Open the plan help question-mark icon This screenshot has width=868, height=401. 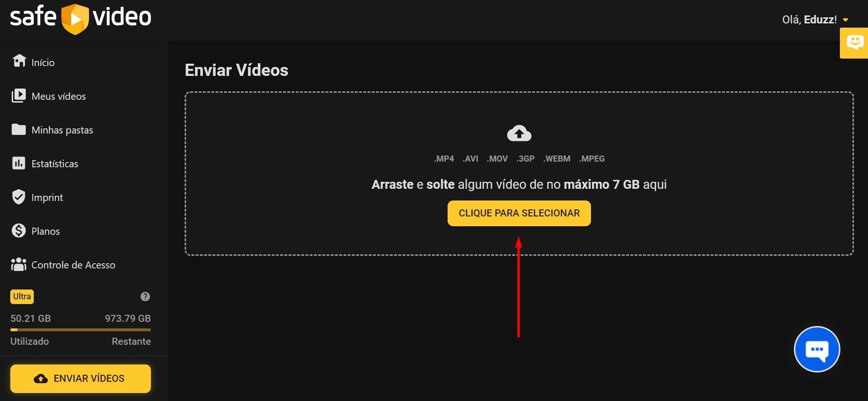pyautogui.click(x=145, y=297)
